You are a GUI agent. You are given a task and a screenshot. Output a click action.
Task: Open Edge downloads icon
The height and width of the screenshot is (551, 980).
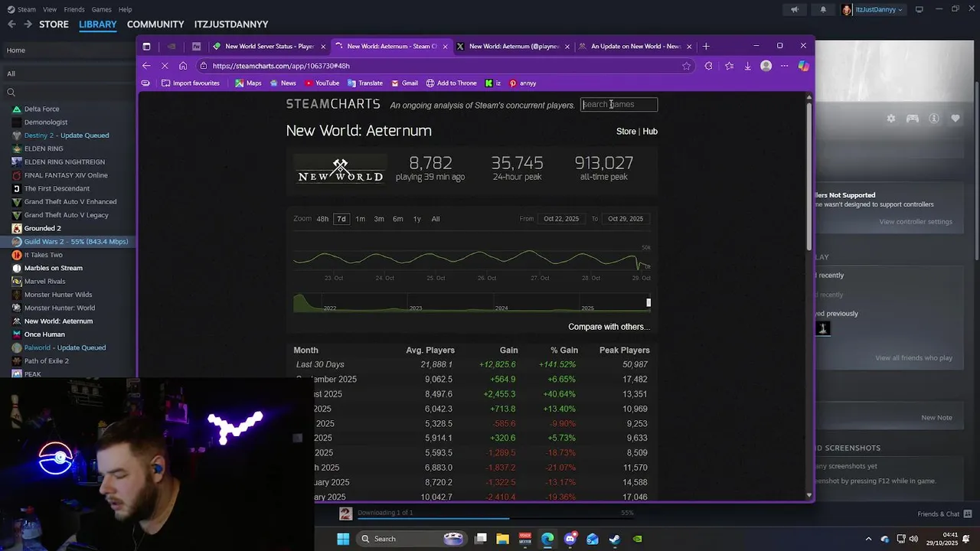tap(747, 66)
